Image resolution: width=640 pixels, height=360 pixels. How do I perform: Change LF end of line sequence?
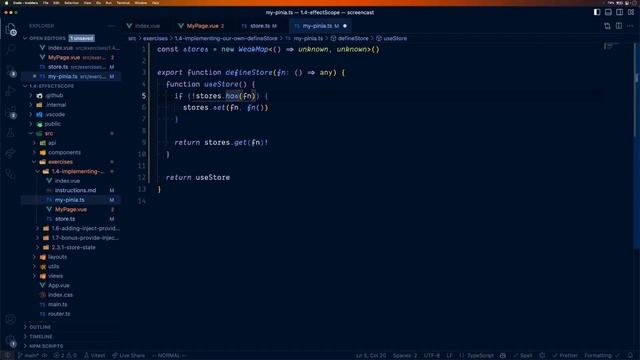coord(449,356)
